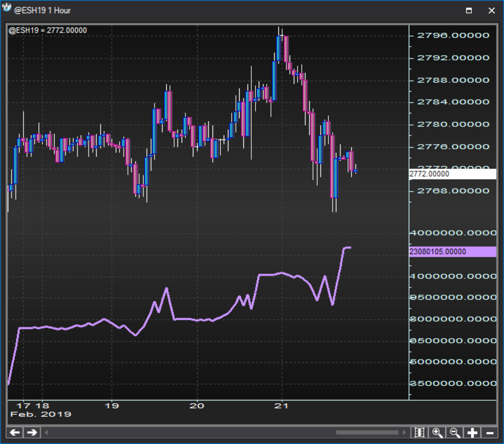504x444 pixels.
Task: Click the right arrow navigation button
Action: [x=32, y=432]
